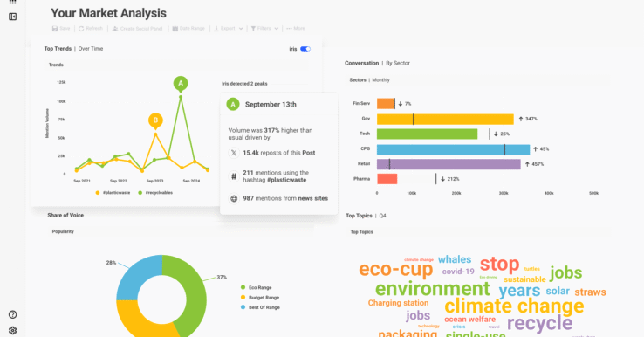
Task: Toggle the #plasticwaste legend series
Action: (x=113, y=193)
